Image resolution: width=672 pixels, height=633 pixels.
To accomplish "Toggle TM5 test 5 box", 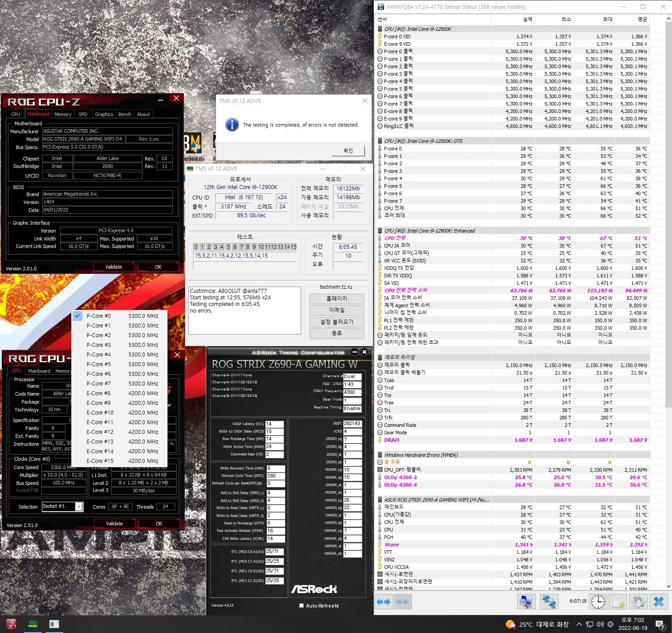I will pos(228,247).
